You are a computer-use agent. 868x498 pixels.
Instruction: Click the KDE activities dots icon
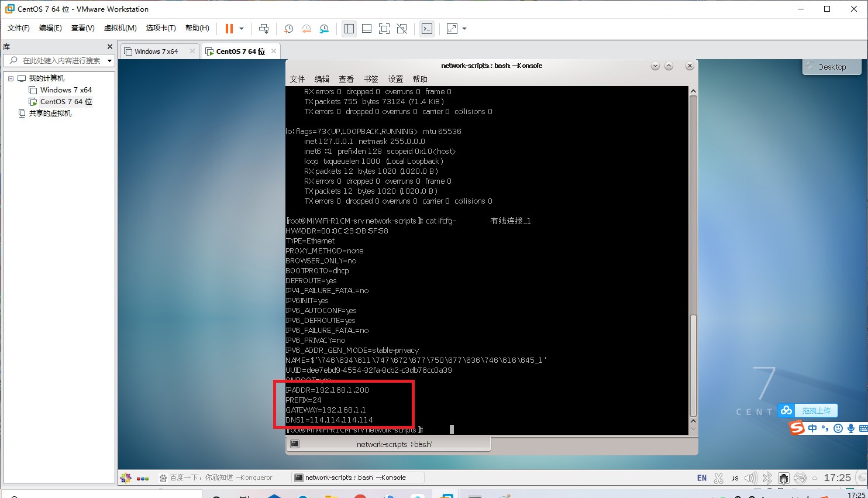[x=143, y=478]
